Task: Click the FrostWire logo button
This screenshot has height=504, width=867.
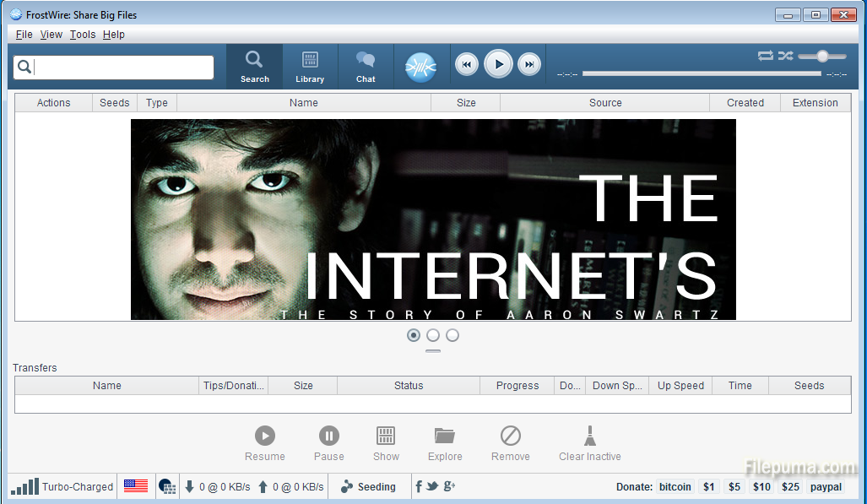Action: pyautogui.click(x=420, y=67)
